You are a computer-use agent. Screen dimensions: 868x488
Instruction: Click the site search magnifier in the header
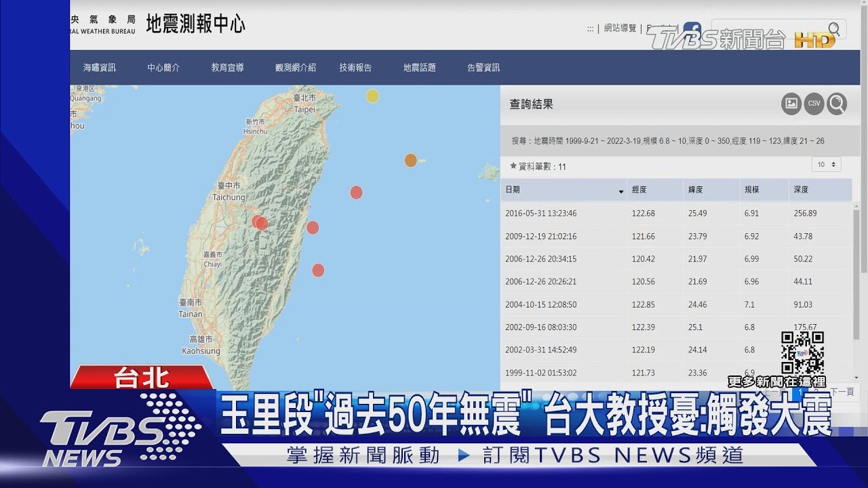[x=834, y=29]
